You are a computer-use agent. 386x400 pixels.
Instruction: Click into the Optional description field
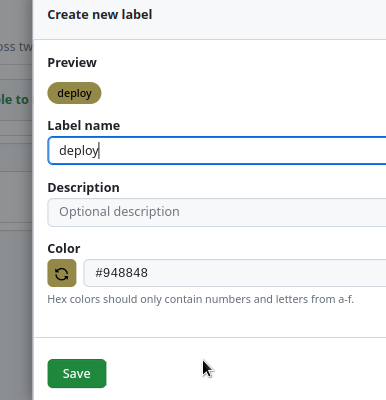tap(217, 212)
